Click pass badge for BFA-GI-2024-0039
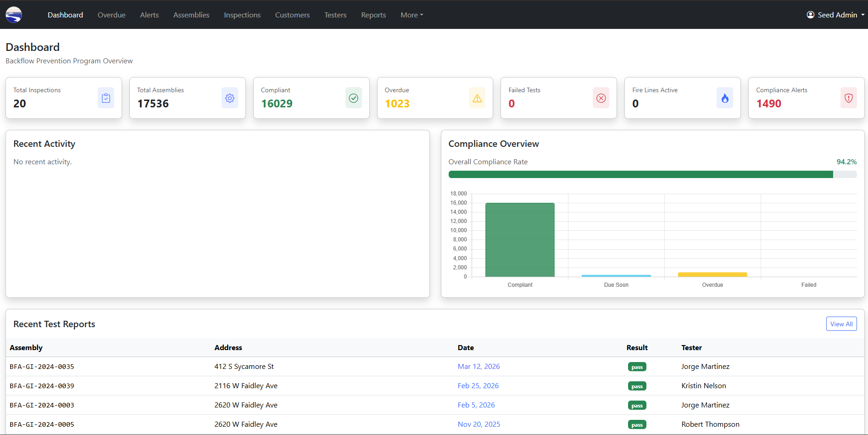This screenshot has height=435, width=868. (637, 386)
